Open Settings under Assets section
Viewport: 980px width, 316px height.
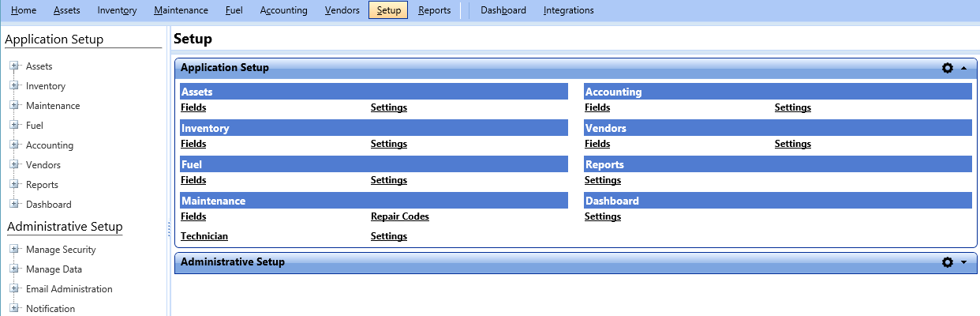(x=389, y=107)
